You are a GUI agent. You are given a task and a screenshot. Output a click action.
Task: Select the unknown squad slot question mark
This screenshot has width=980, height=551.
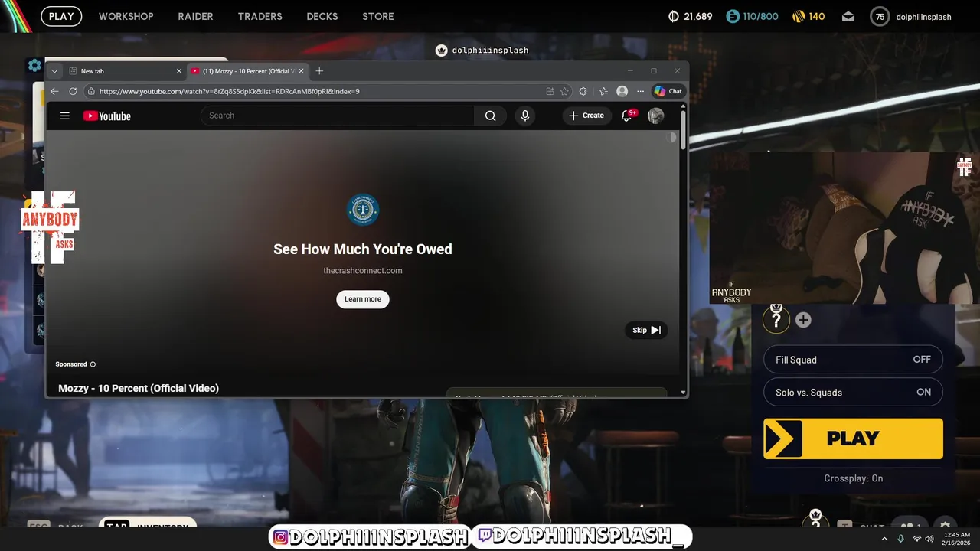[776, 319]
